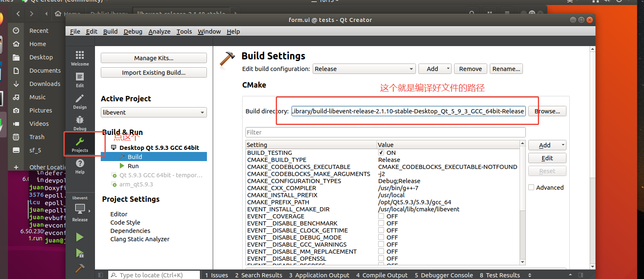The image size is (644, 279).
Task: Open the Release build configuration dropdown
Action: 364,69
